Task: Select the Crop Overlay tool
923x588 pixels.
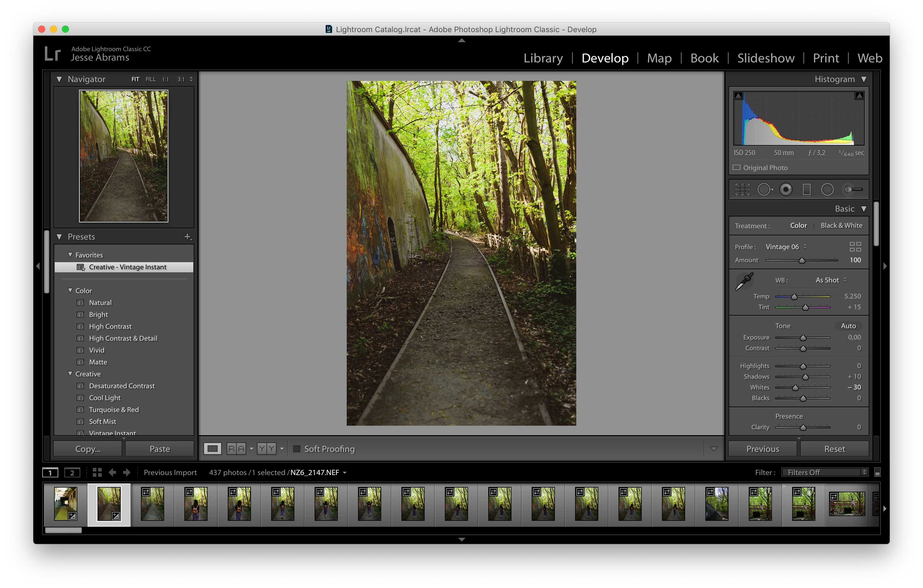Action: coord(742,189)
